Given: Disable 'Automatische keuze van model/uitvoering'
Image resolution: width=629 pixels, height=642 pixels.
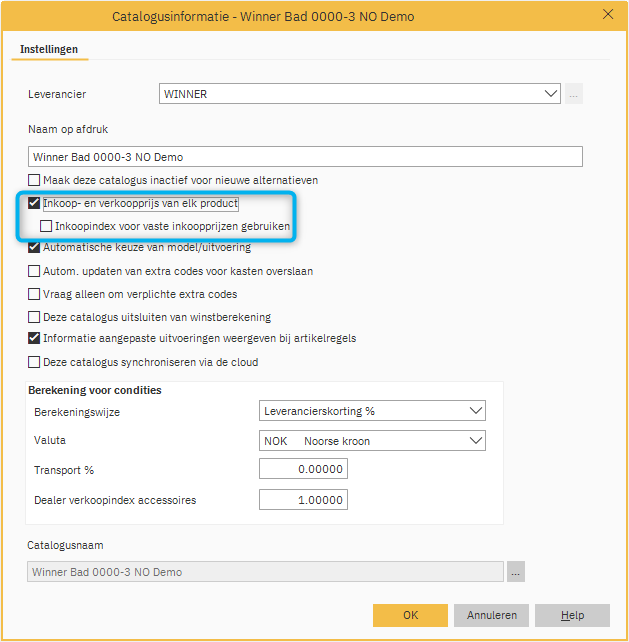Looking at the screenshot, I should tap(35, 248).
